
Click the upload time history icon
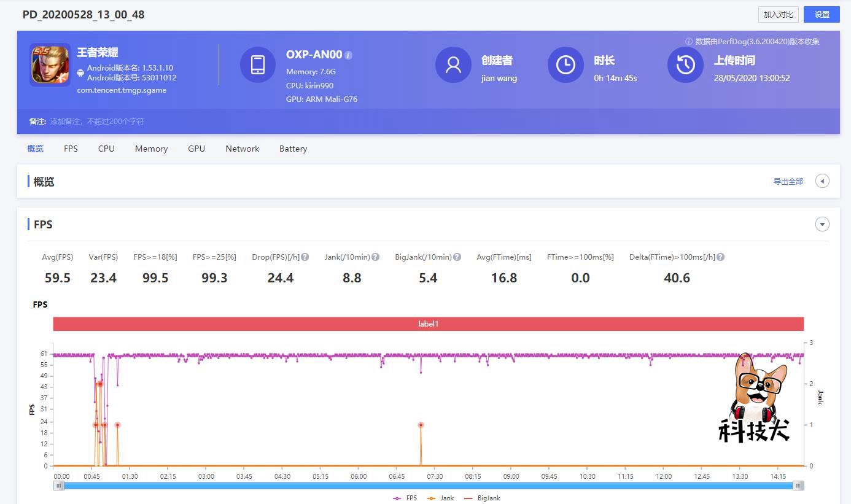[685, 64]
